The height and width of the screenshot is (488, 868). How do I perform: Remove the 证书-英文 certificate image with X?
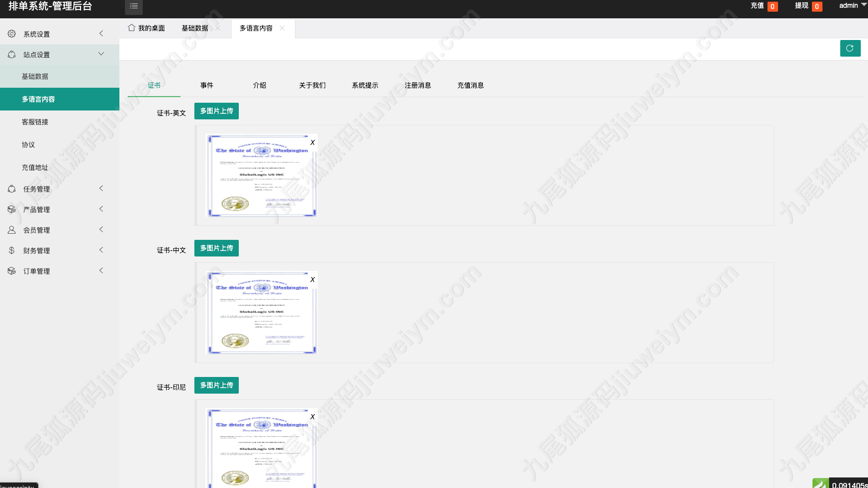coord(313,143)
